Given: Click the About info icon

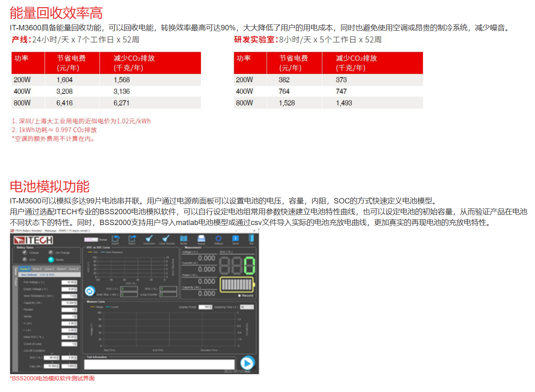Looking at the screenshot, I should coord(236,238).
